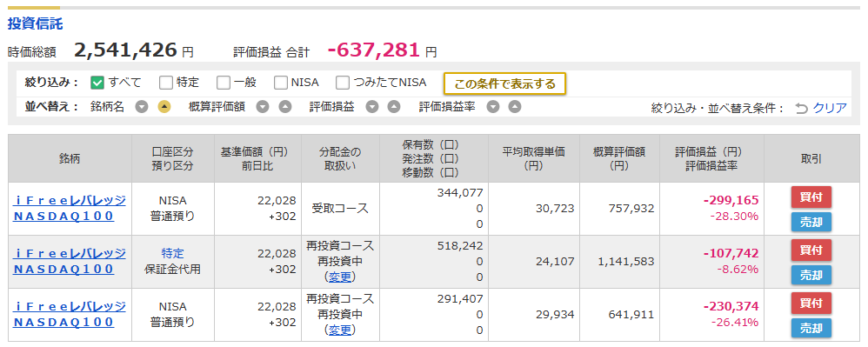Select the つみたてNISA checkbox
Image resolution: width=868 pixels, height=347 pixels.
click(344, 83)
